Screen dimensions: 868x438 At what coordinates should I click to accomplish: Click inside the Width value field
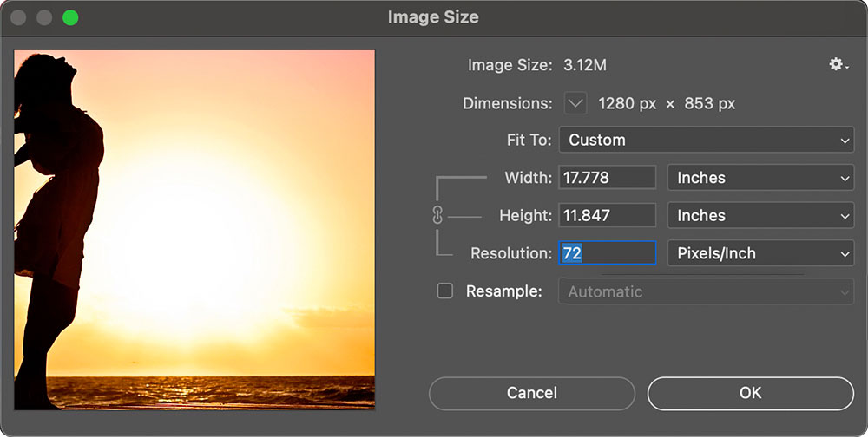607,178
